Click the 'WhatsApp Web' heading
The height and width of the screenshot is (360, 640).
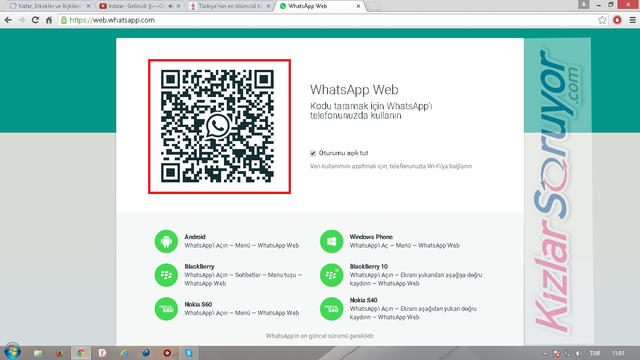click(x=354, y=90)
